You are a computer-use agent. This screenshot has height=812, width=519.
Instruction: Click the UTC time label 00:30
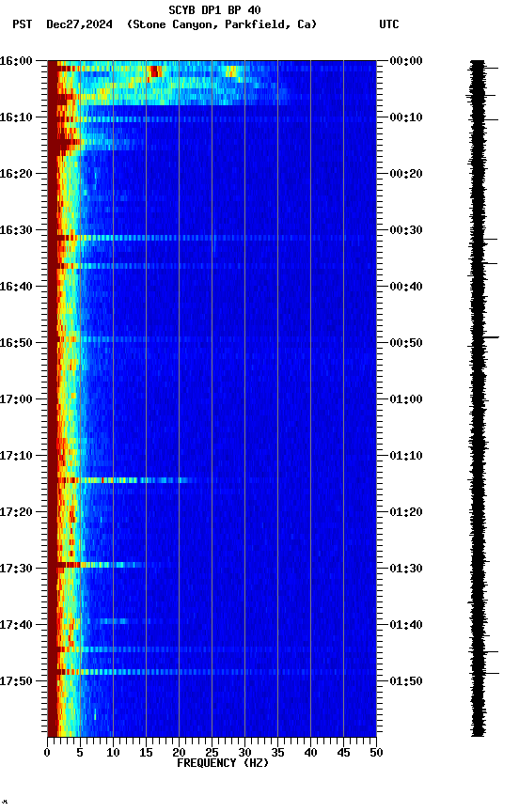(406, 230)
